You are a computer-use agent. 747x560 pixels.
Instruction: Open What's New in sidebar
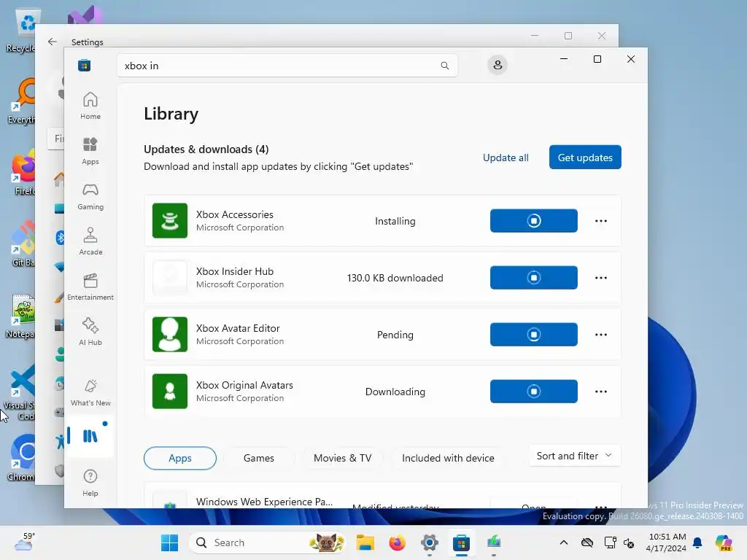coord(90,392)
